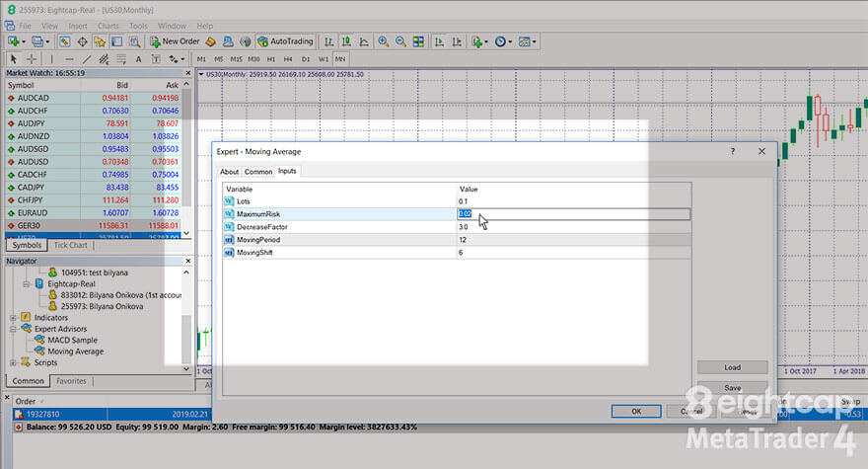Viewport: 868px width, 469px height.
Task: Click the Save button
Action: 732,388
